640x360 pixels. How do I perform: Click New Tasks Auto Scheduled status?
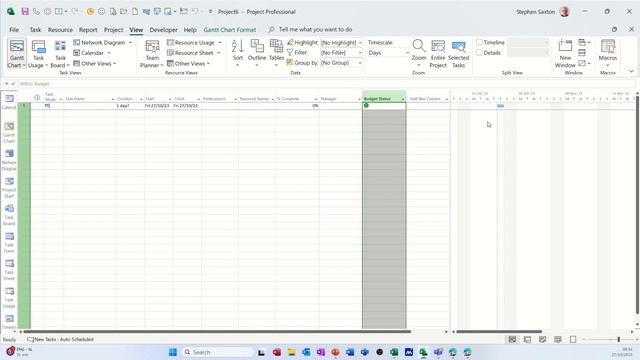pos(60,339)
